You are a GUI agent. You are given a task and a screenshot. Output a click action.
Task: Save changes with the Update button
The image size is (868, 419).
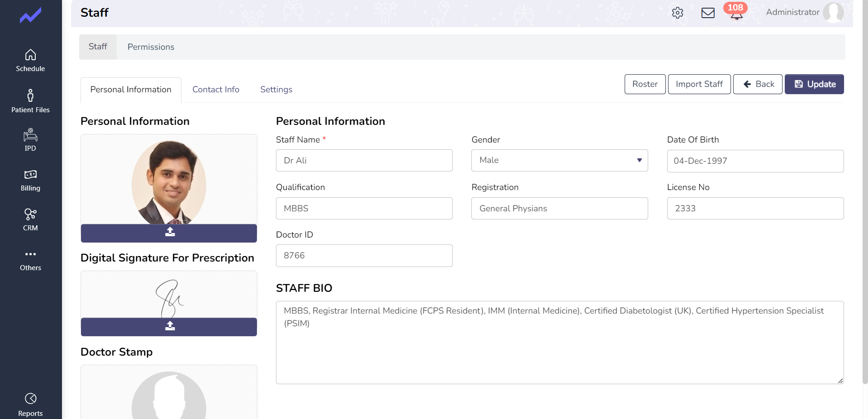[814, 84]
